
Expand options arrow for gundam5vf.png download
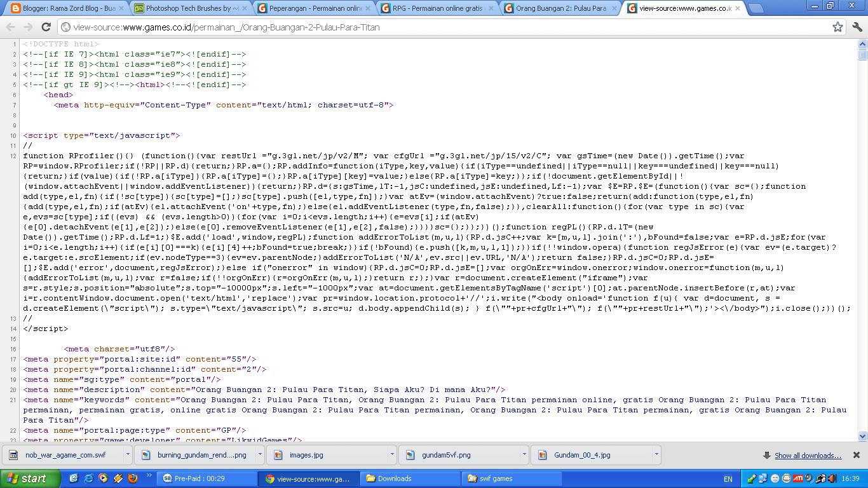524,455
